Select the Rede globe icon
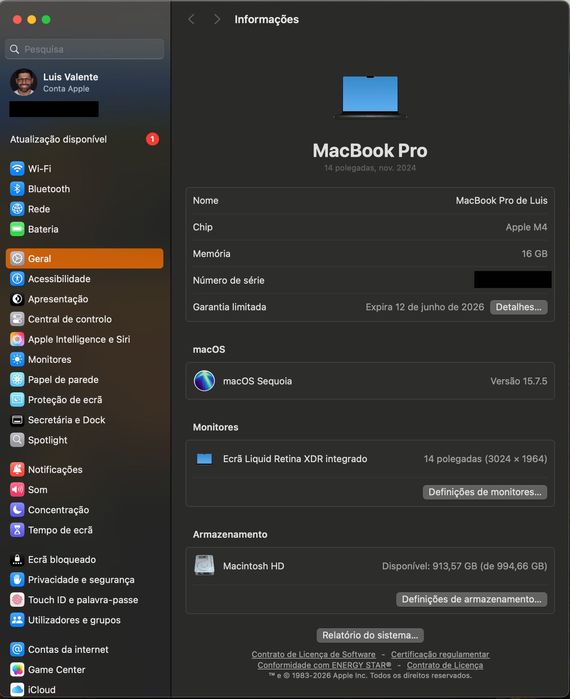Screen dimensions: 570x699 point(17,209)
